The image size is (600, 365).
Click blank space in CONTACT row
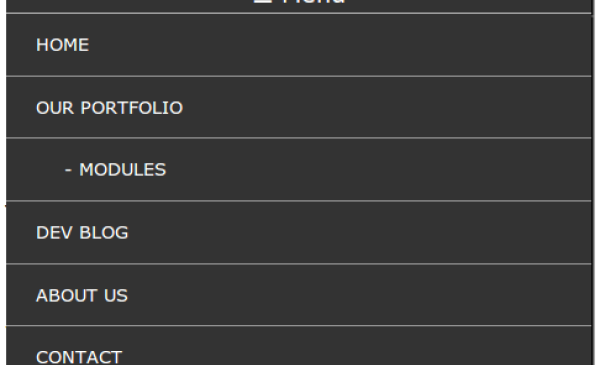click(364, 348)
